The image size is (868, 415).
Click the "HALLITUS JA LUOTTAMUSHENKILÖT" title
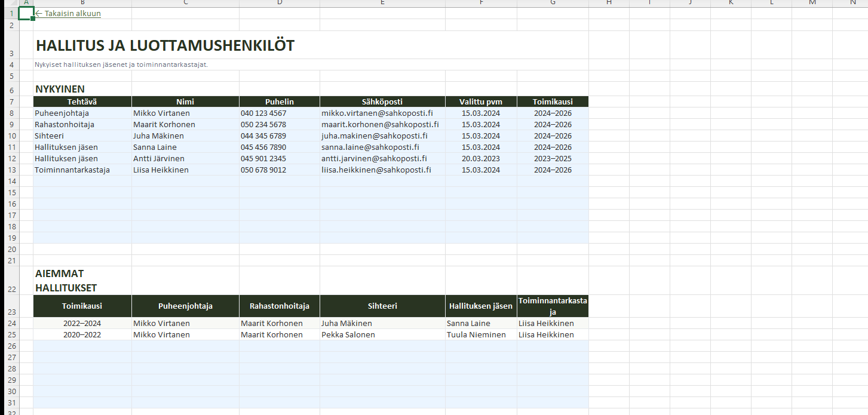165,45
